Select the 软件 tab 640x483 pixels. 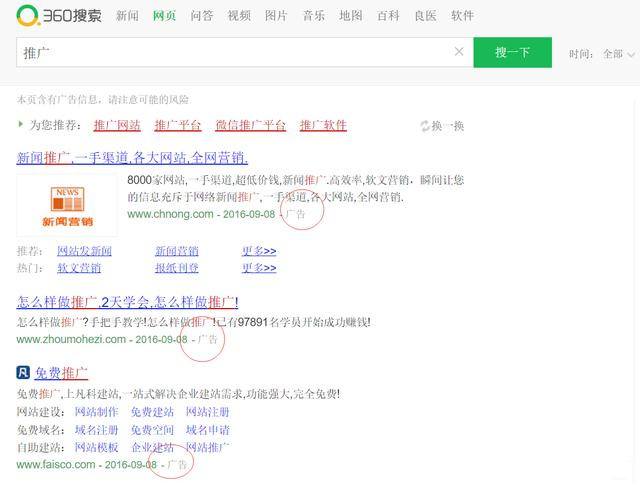click(x=462, y=16)
